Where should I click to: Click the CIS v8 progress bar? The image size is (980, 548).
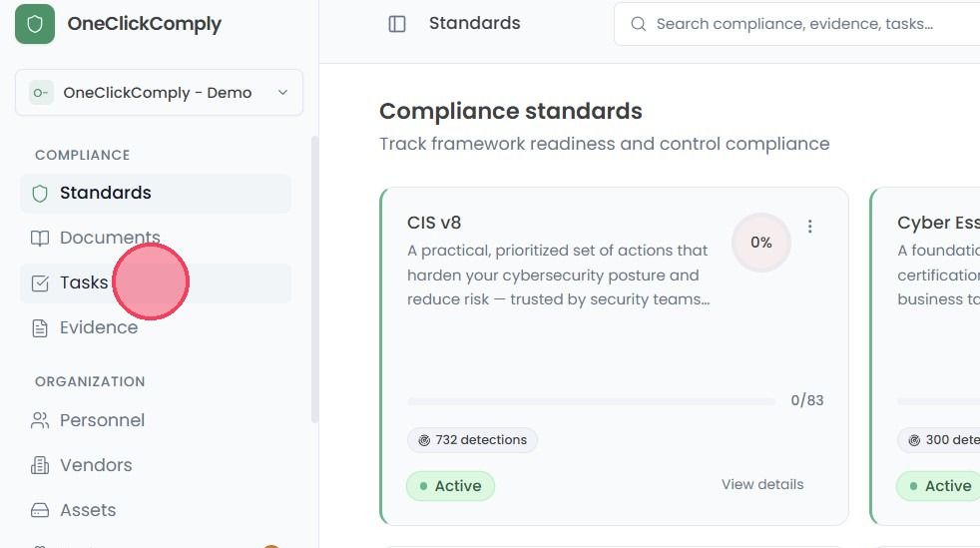pos(591,401)
